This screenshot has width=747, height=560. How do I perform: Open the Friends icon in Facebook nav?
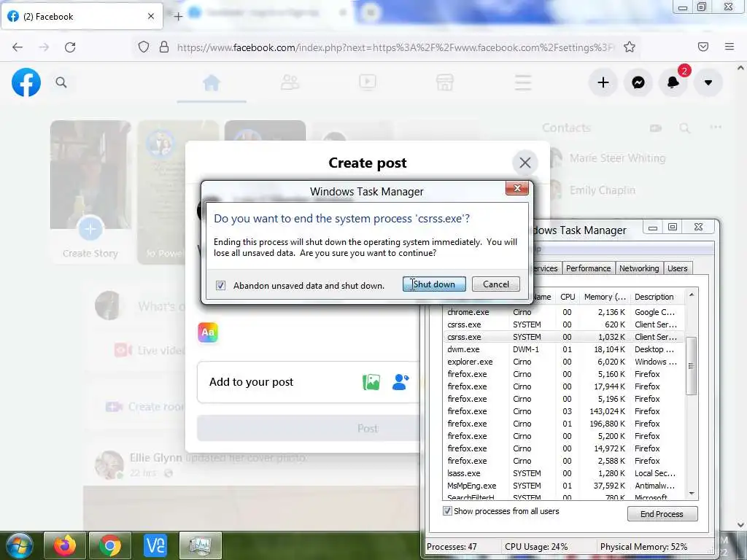click(x=290, y=82)
